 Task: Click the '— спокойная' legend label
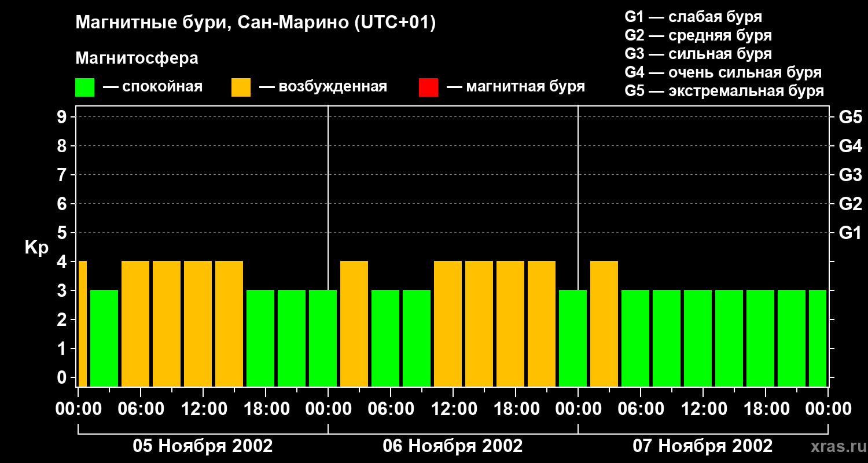153,87
